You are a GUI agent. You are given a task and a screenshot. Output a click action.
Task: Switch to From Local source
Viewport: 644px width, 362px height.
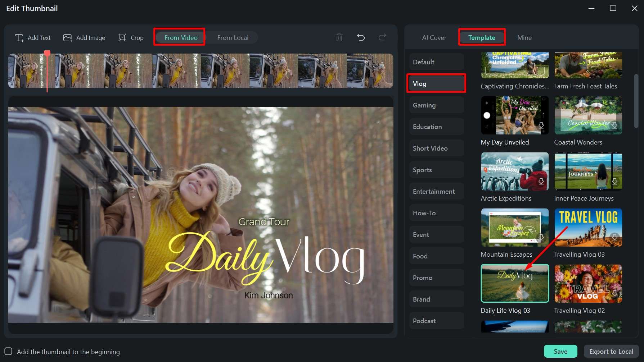(x=233, y=37)
